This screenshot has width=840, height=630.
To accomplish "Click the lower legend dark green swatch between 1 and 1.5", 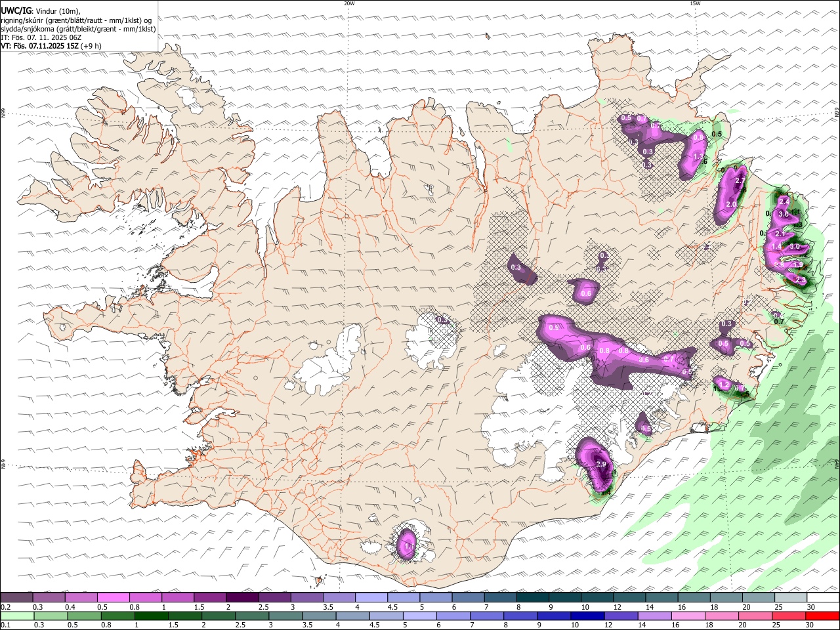I will click(151, 616).
